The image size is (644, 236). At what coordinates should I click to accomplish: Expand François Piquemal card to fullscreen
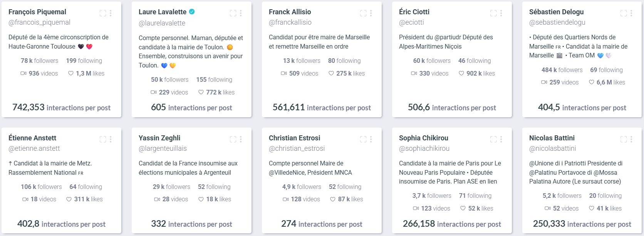coord(103,13)
